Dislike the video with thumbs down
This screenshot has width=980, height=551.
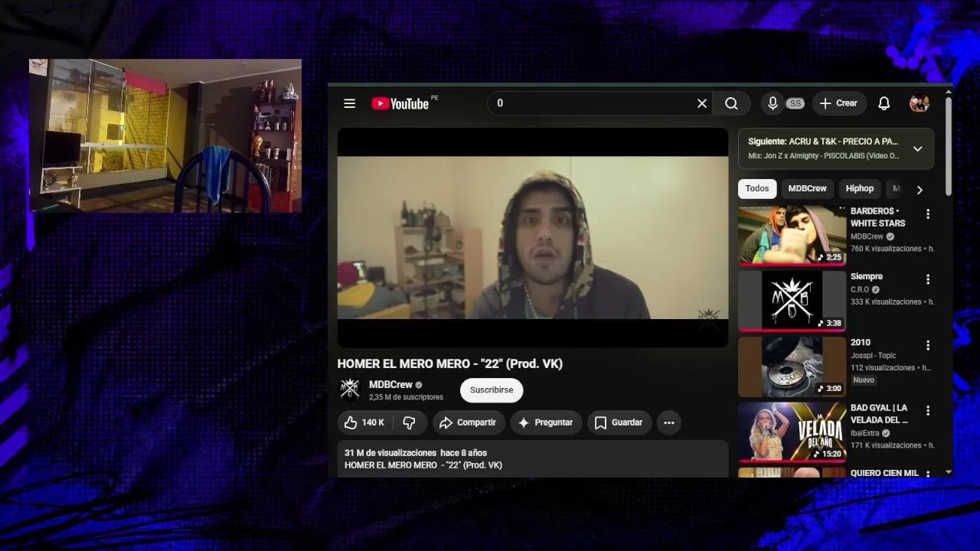pyautogui.click(x=409, y=422)
